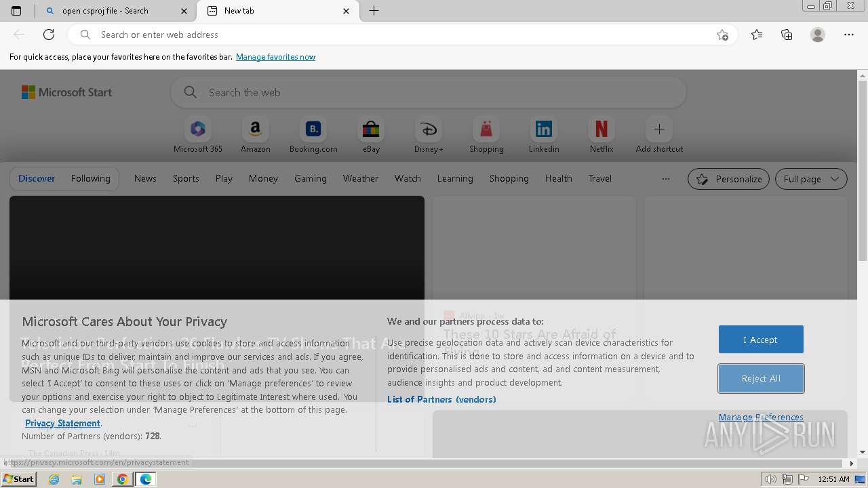Open Settings and more ellipsis menu
Image resolution: width=868 pixels, height=488 pixels.
(849, 35)
